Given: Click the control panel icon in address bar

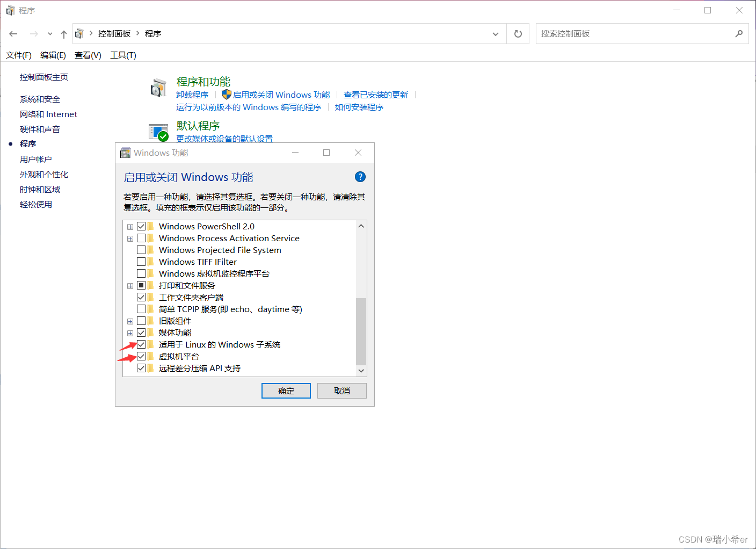Looking at the screenshot, I should (x=79, y=34).
